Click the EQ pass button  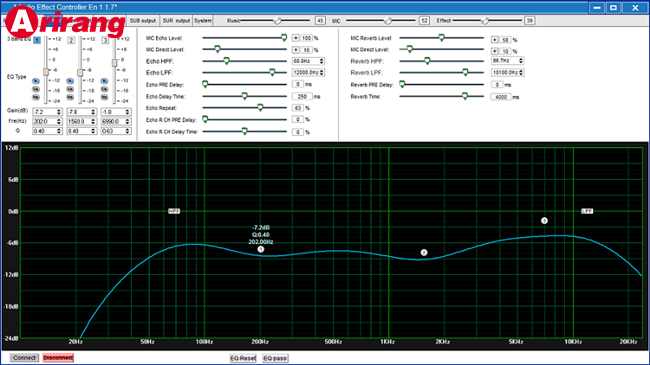click(x=275, y=358)
